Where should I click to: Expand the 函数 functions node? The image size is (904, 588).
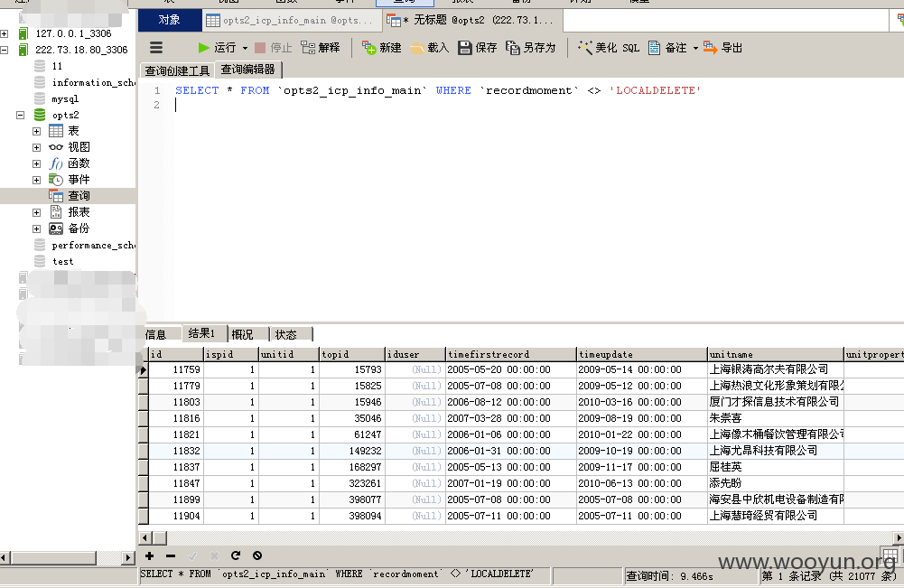[x=36, y=163]
